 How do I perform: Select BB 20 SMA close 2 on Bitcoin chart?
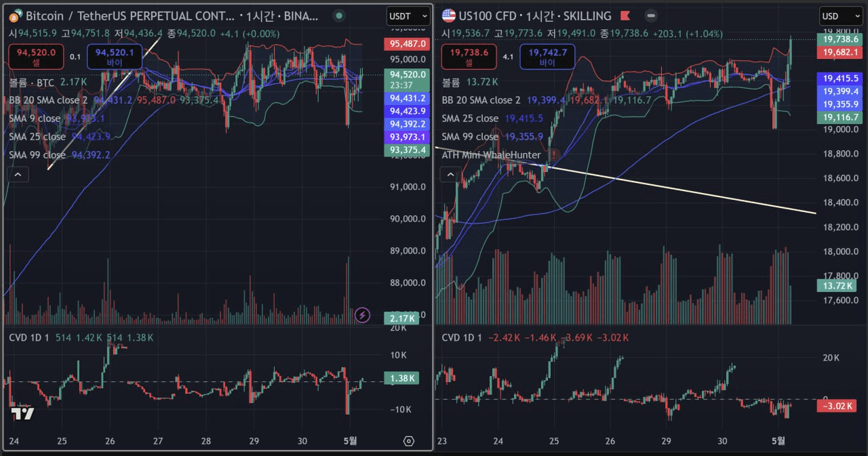(48, 100)
